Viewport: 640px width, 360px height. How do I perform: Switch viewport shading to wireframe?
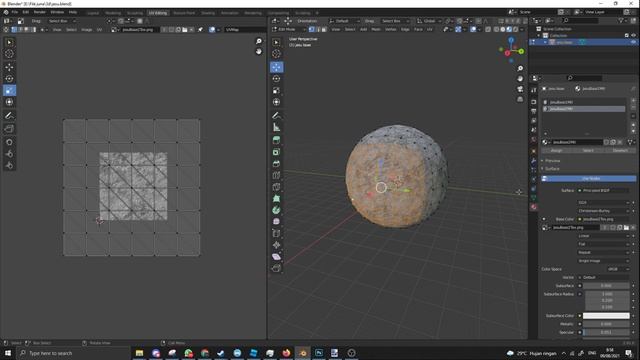point(496,29)
